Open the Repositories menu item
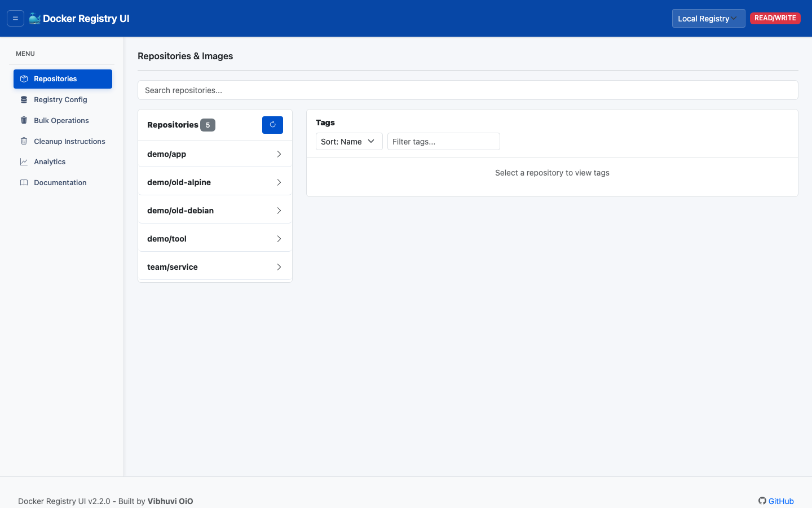Viewport: 812px width, 508px height. click(x=63, y=79)
